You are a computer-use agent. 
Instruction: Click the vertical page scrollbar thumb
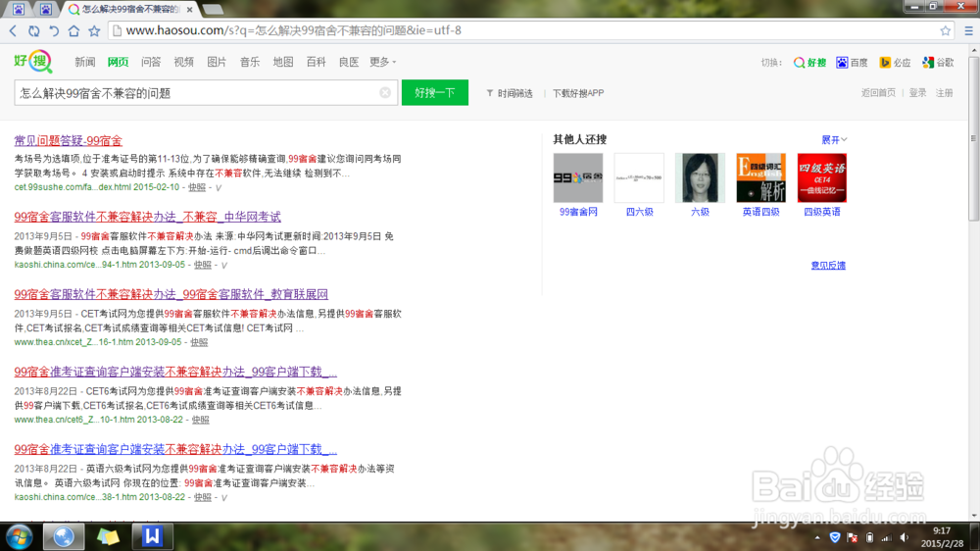(974, 137)
